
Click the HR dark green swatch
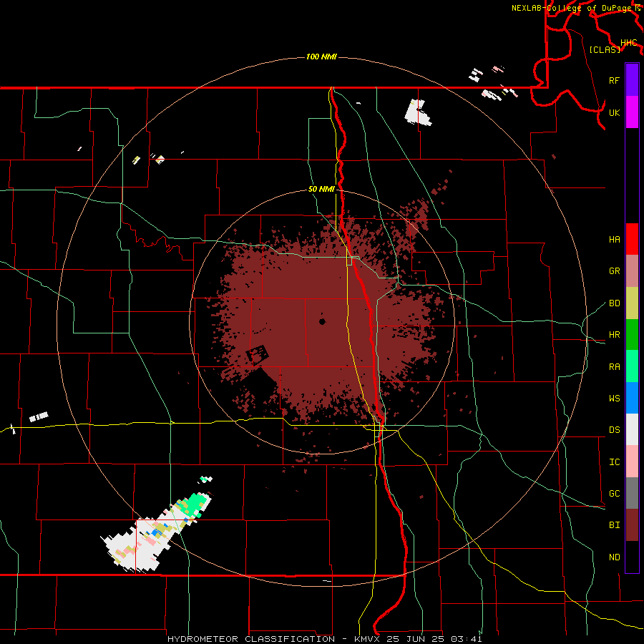coord(632,335)
